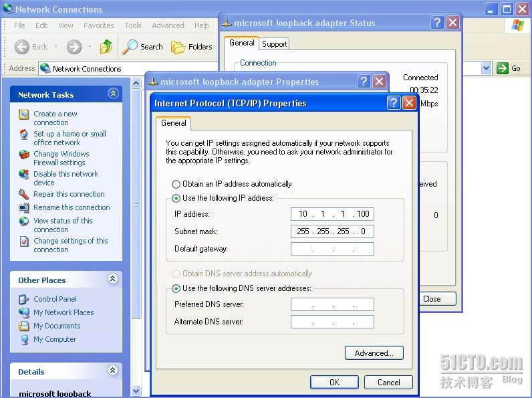The height and width of the screenshot is (398, 532).
Task: Open the Back button history dropdown
Action: click(x=55, y=47)
